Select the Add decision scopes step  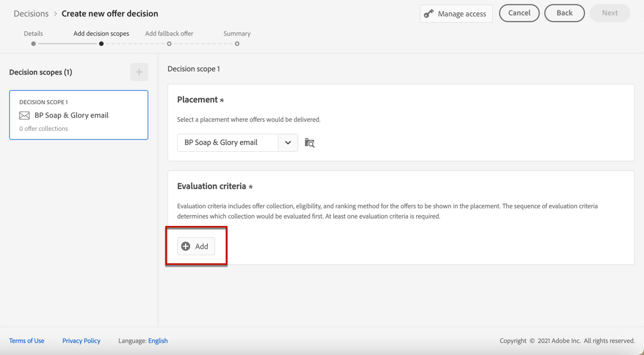coord(101,43)
